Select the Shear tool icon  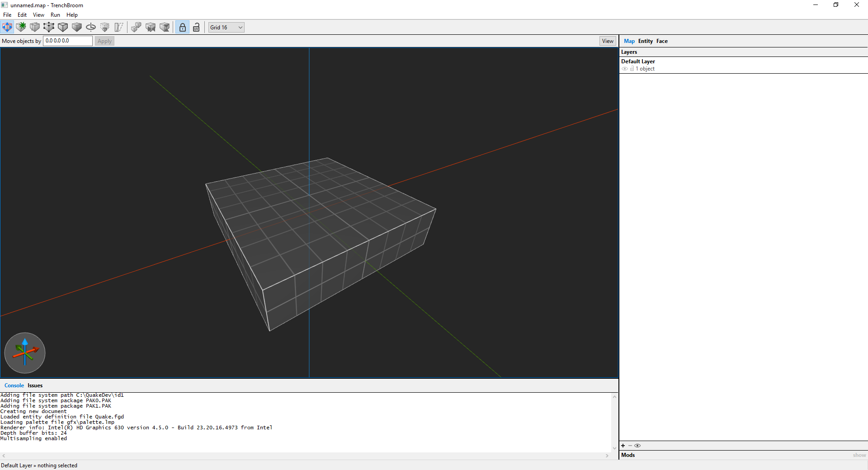pos(118,27)
